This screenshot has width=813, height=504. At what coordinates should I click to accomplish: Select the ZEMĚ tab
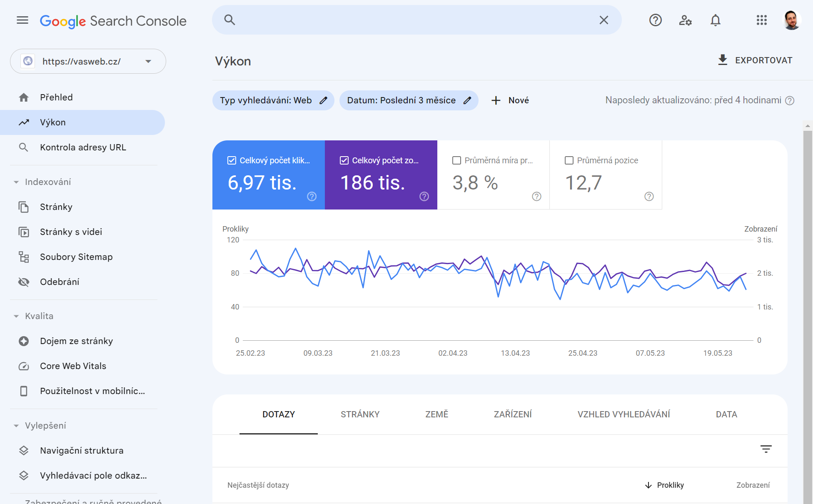436,414
